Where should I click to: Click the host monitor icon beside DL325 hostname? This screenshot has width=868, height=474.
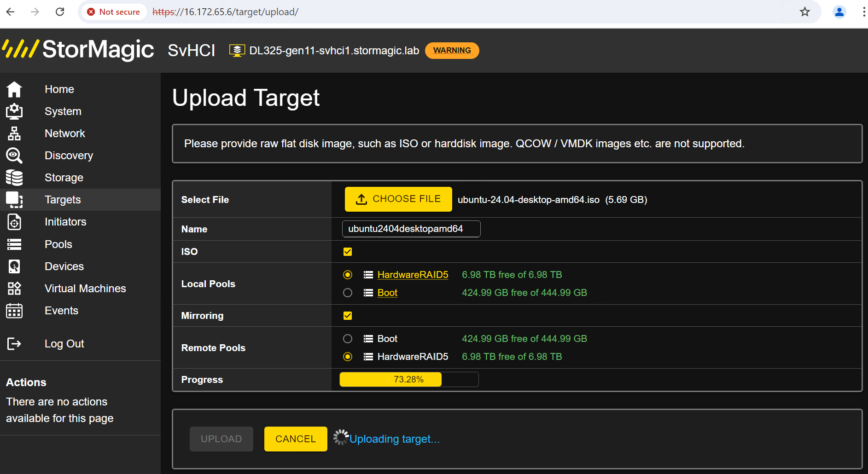tap(237, 51)
